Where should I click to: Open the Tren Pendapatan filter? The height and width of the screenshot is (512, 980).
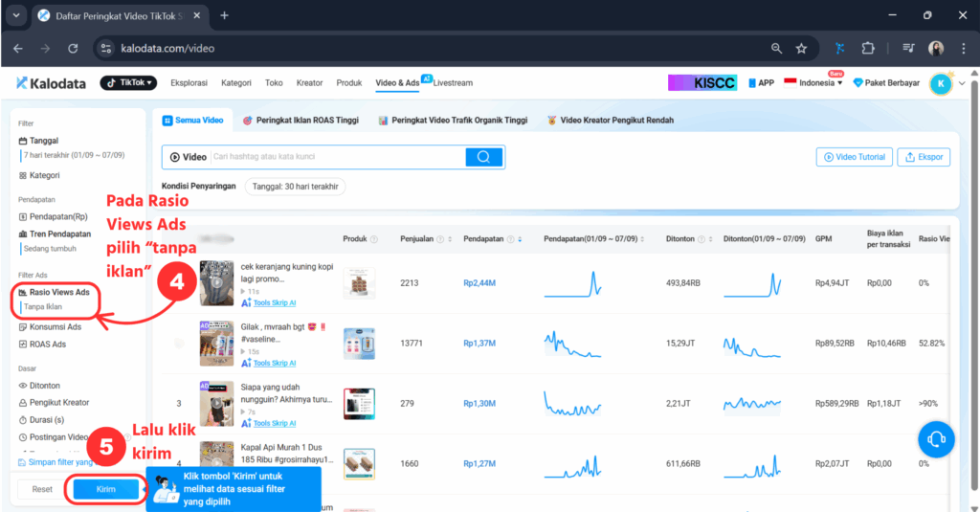55,234
